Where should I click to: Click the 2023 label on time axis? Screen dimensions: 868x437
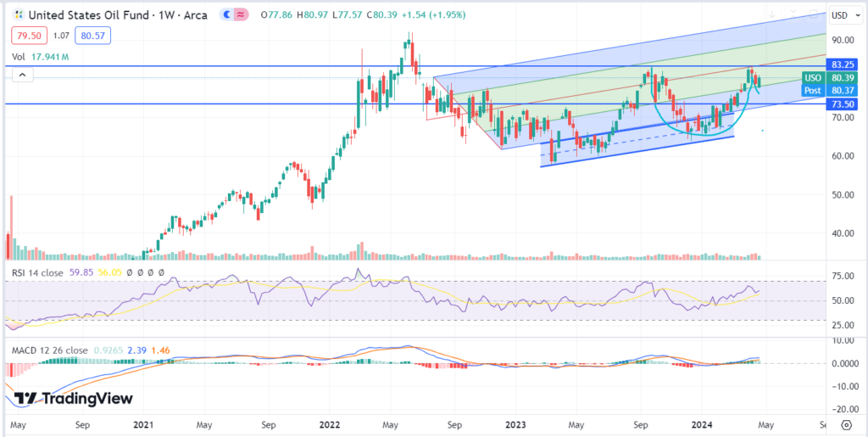pyautogui.click(x=515, y=424)
